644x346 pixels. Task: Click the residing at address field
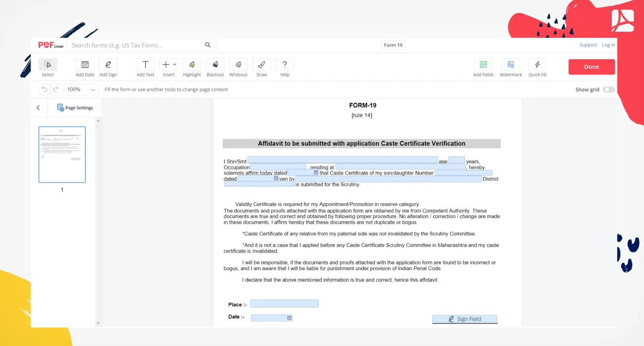(x=400, y=166)
